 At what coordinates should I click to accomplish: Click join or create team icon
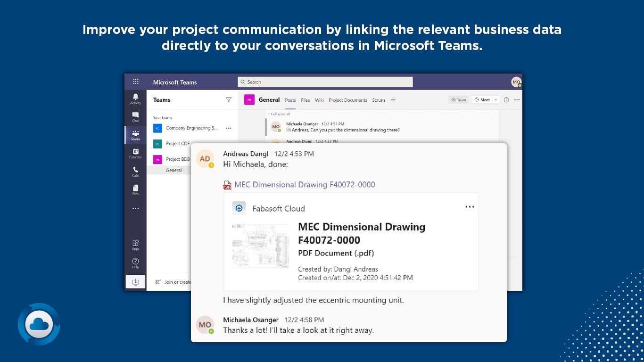coord(158,282)
